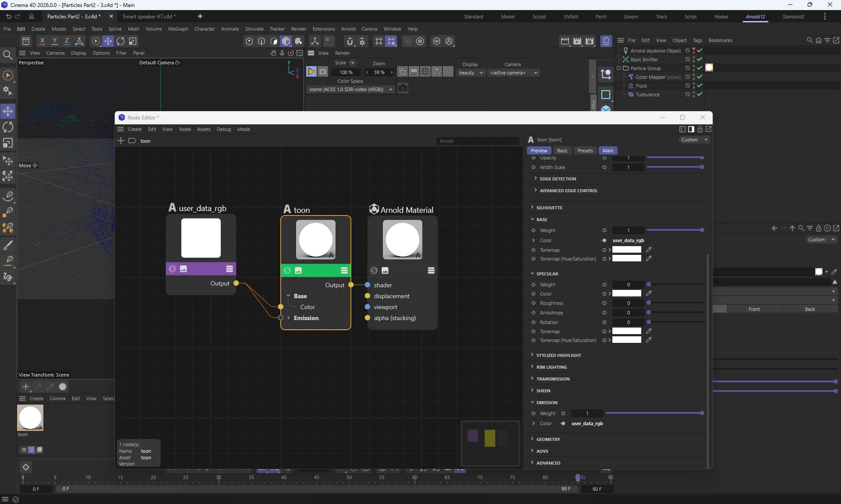The width and height of the screenshot is (841, 504).
Task: Open the MoGraph menu
Action: click(178, 29)
